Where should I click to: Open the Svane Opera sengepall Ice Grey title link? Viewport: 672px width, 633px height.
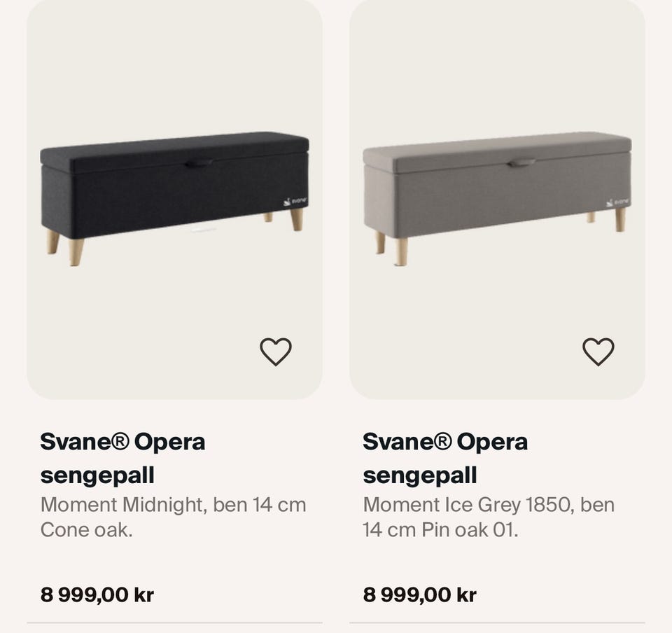coord(445,458)
